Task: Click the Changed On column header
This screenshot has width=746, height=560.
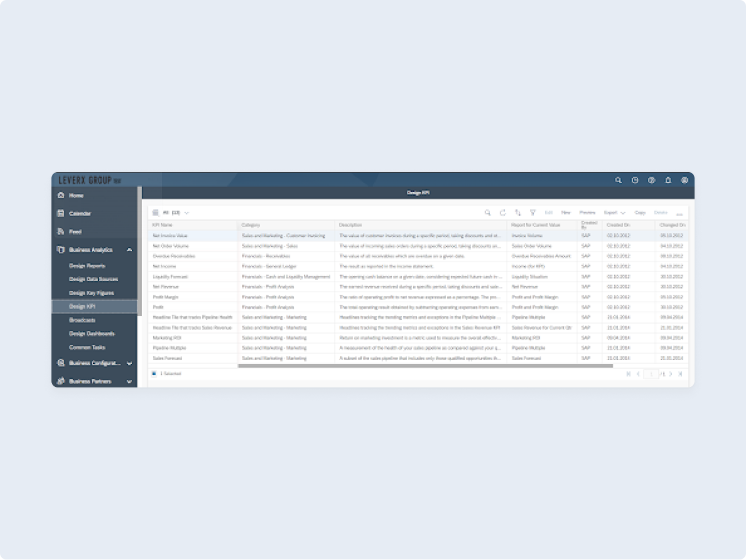Action: 672,225
